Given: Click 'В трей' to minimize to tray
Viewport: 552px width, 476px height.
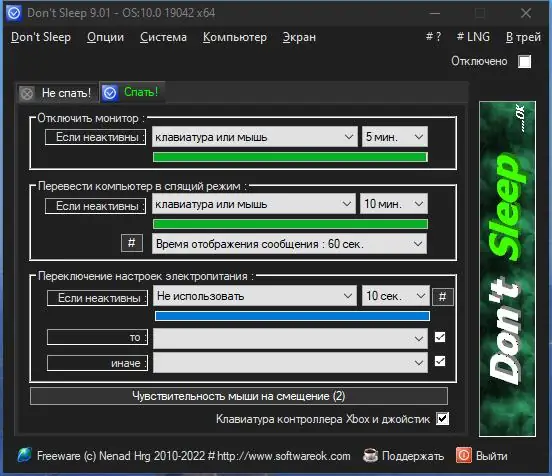Looking at the screenshot, I should point(523,37).
